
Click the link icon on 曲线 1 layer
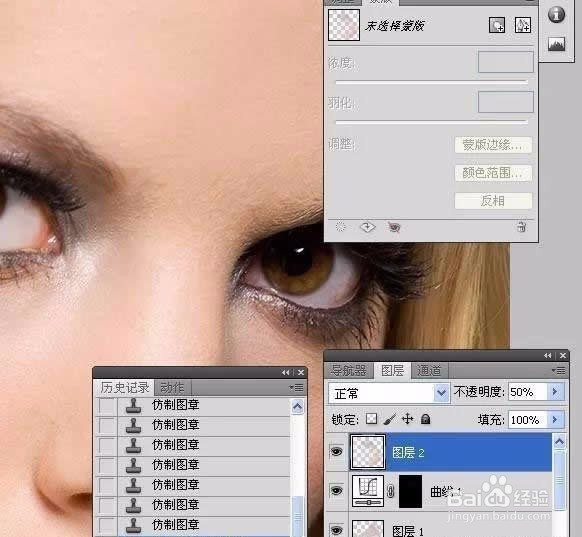[390, 491]
